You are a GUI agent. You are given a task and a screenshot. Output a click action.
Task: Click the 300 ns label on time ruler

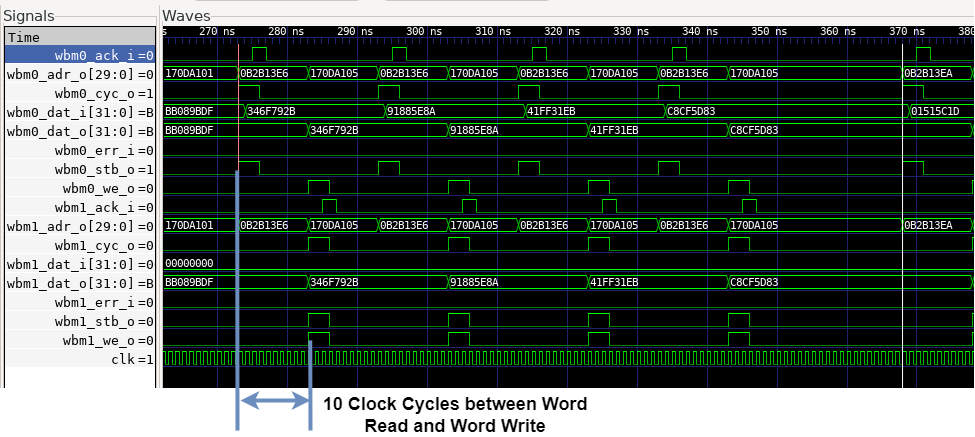(x=425, y=31)
